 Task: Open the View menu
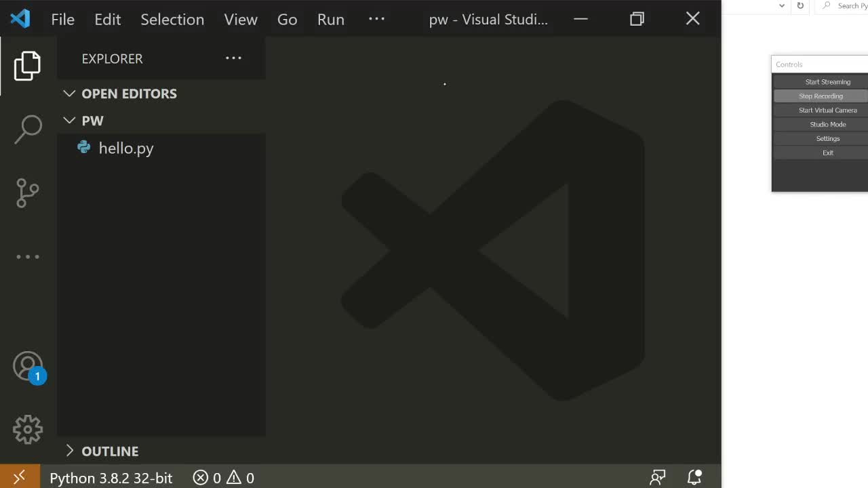[241, 20]
